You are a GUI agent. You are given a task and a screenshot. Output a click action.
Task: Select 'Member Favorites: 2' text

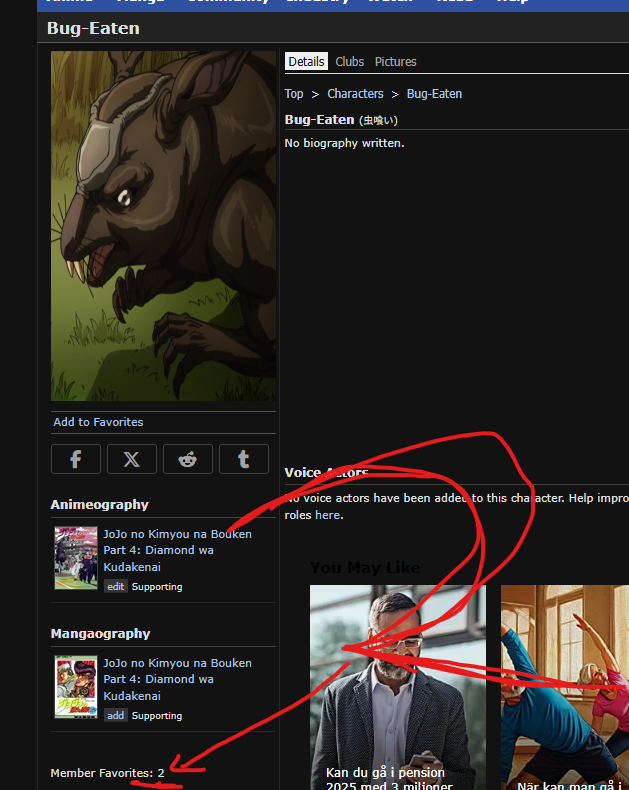click(107, 773)
